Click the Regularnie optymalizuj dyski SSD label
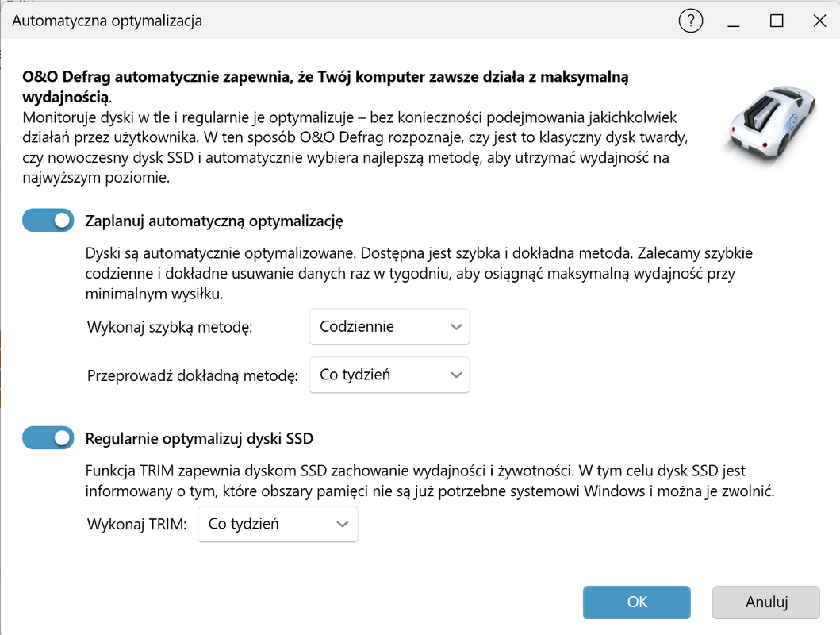Screen dimensions: 840x635 coord(199,438)
